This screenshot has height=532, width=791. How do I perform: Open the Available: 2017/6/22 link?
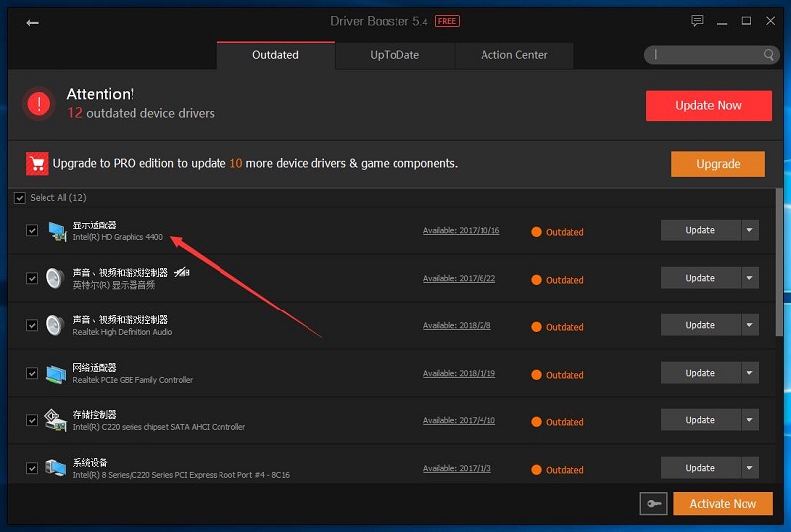(459, 278)
